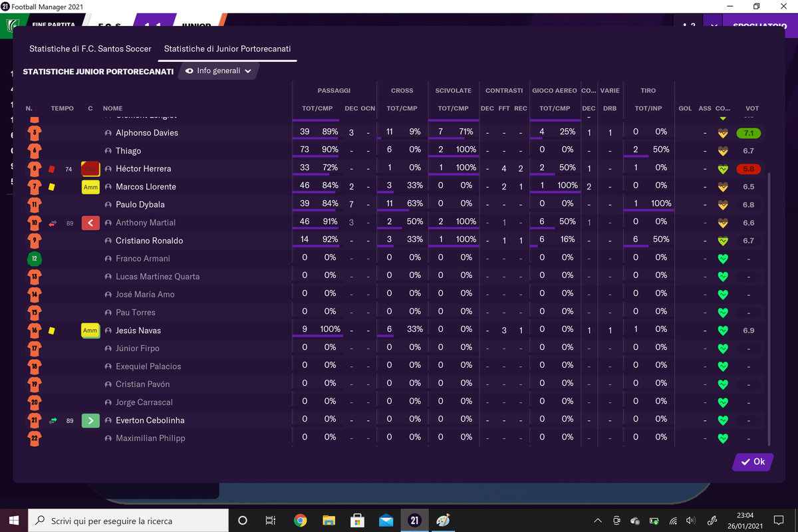The height and width of the screenshot is (532, 798).
Task: Click the stats table vertical scrollbar
Action: pyautogui.click(x=768, y=309)
